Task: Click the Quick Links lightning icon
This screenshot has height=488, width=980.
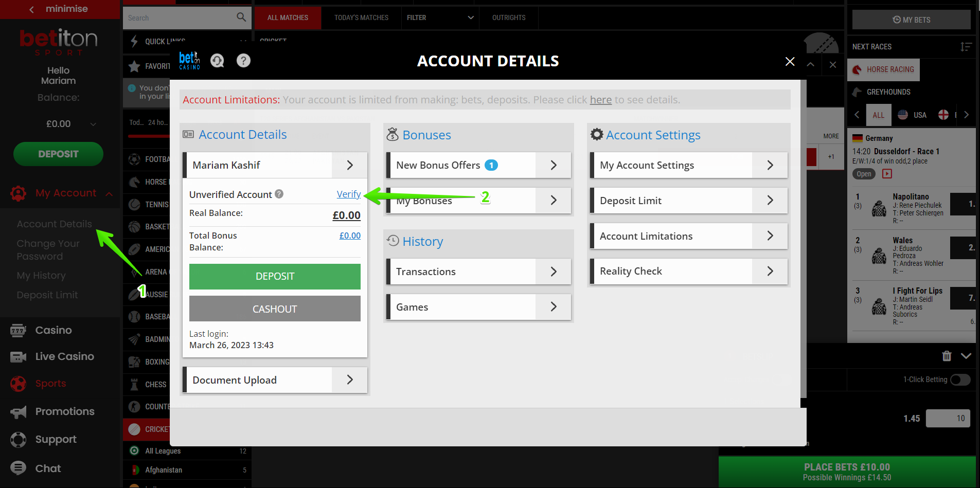Action: (x=134, y=41)
